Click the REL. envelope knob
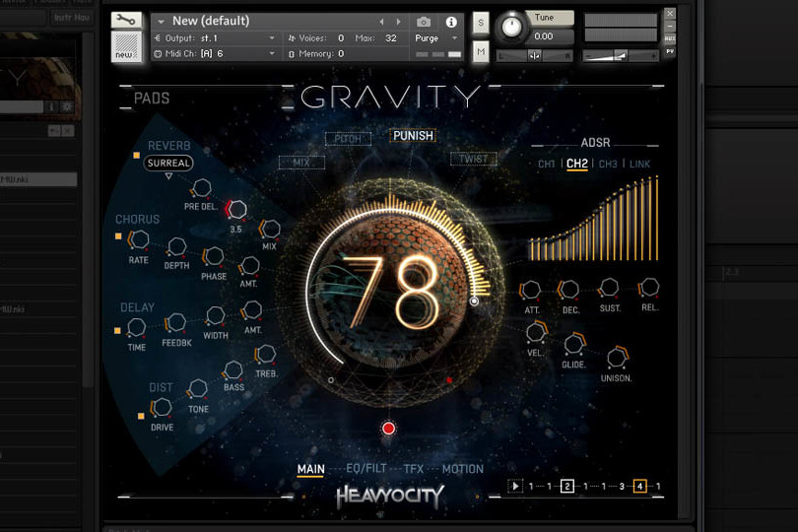 pos(649,287)
